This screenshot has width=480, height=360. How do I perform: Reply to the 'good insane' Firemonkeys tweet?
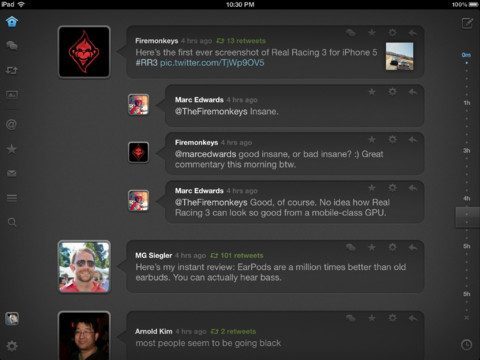[x=413, y=140]
